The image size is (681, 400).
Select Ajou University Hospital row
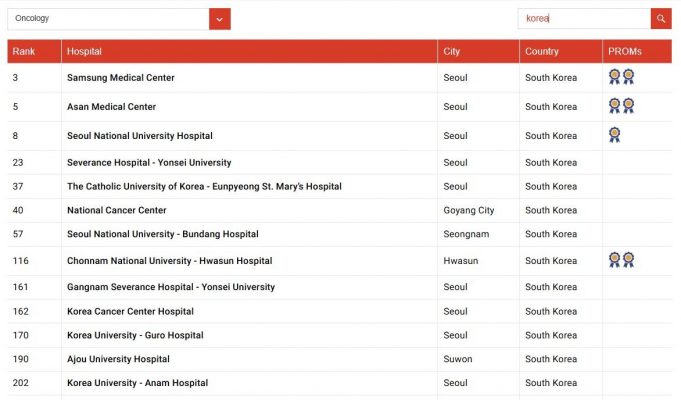(x=118, y=359)
